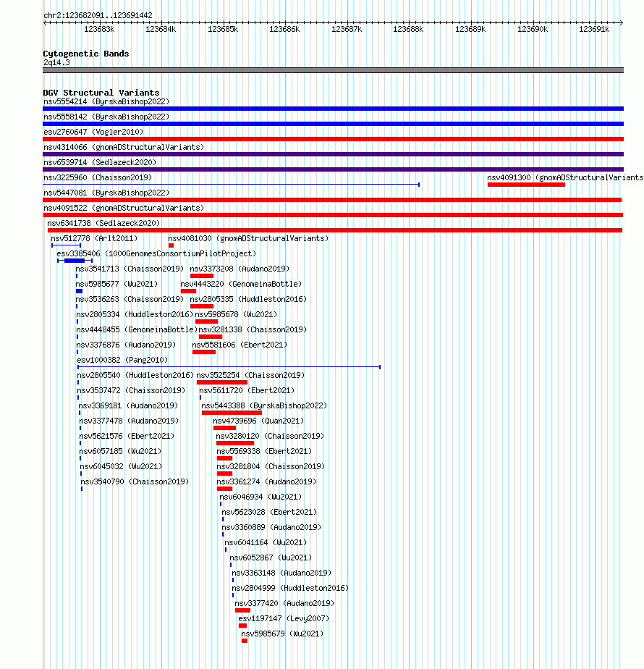The height and width of the screenshot is (669, 644).
Task: Click nsv3369181 (Audano2019) label
Action: click(128, 405)
